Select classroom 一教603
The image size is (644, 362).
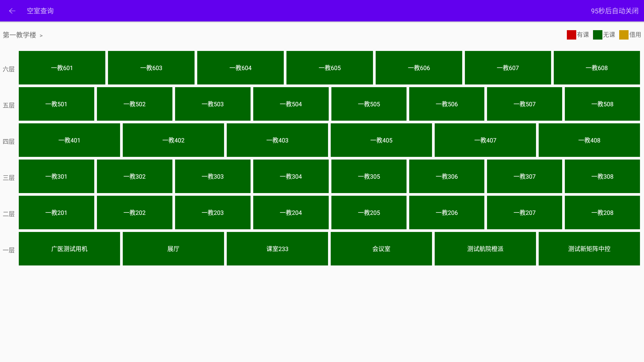coord(151,68)
